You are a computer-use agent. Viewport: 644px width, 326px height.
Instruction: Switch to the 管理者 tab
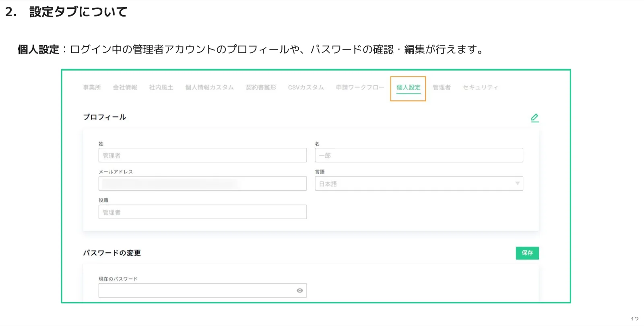(442, 87)
